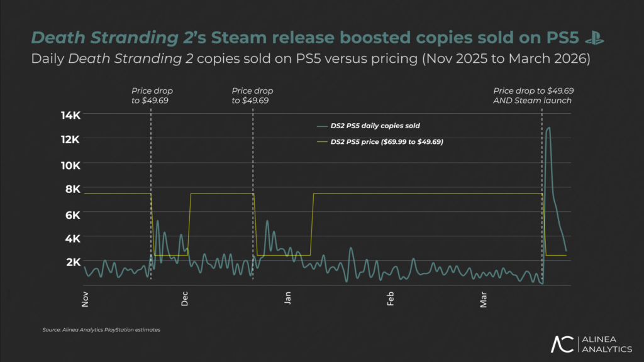This screenshot has width=644, height=362.
Task: Select the 'DS2 PS5 daily copies sold' legend label
Action: 375,126
